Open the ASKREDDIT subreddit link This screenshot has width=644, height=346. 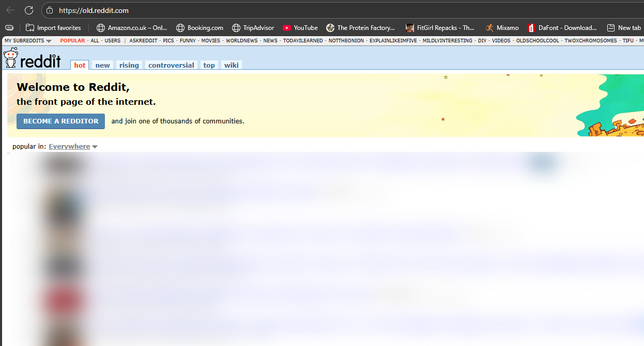143,41
